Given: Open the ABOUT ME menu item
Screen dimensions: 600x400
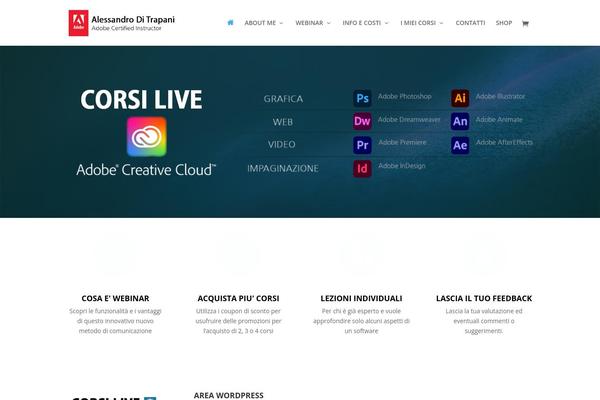Looking at the screenshot, I should click(x=260, y=23).
